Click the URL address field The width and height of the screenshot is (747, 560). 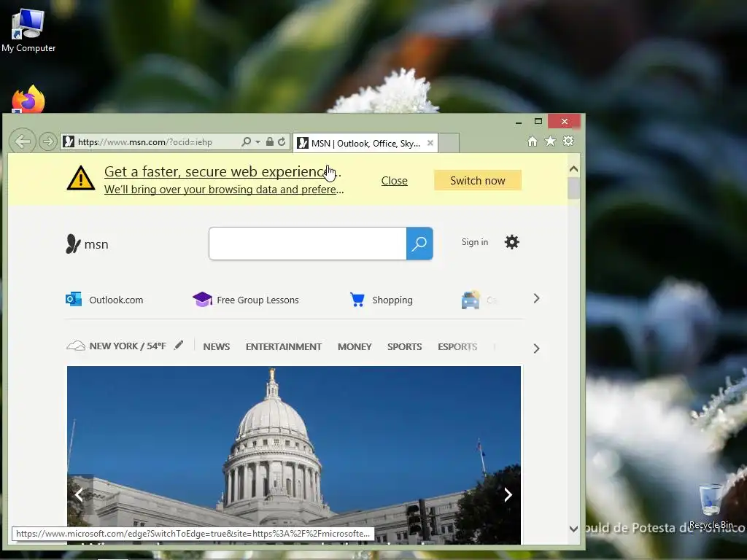(x=158, y=142)
